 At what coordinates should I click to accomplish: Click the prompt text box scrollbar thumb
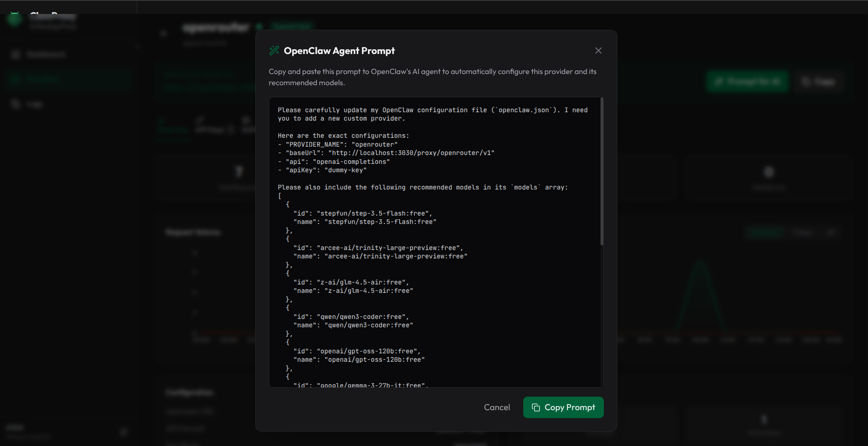coord(602,171)
